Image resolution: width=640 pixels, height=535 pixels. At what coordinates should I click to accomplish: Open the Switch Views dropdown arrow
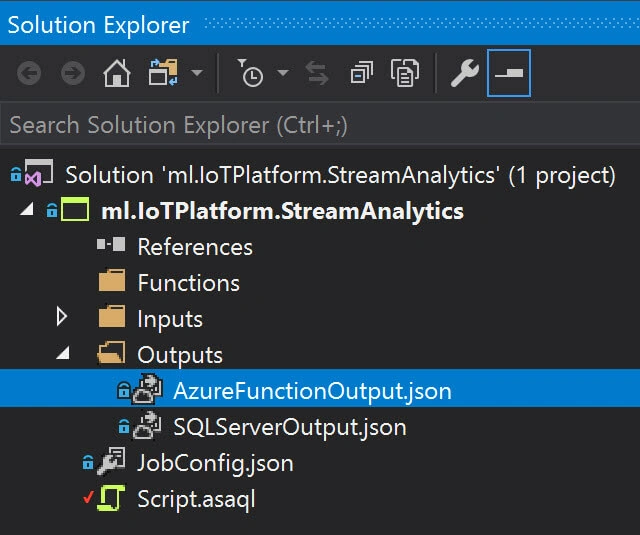tap(197, 73)
